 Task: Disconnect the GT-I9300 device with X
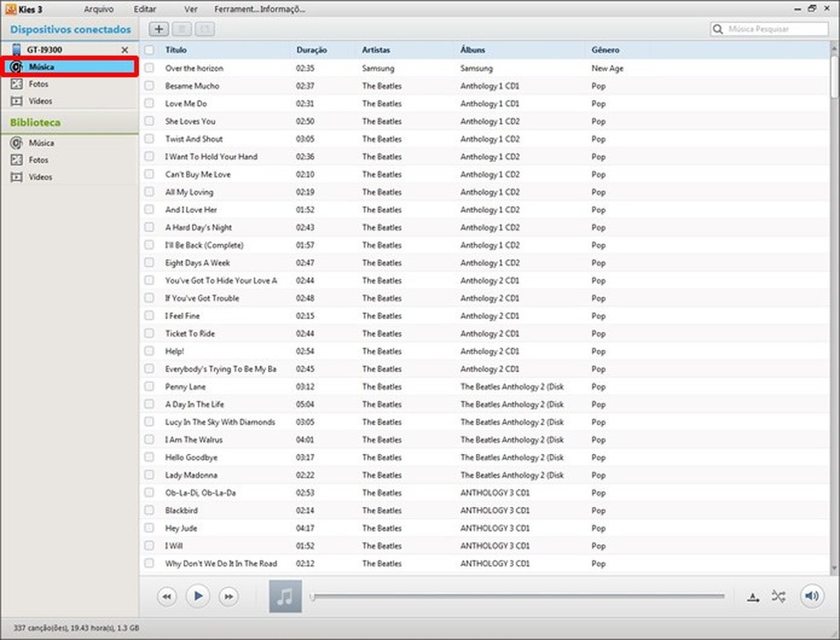pyautogui.click(x=125, y=50)
